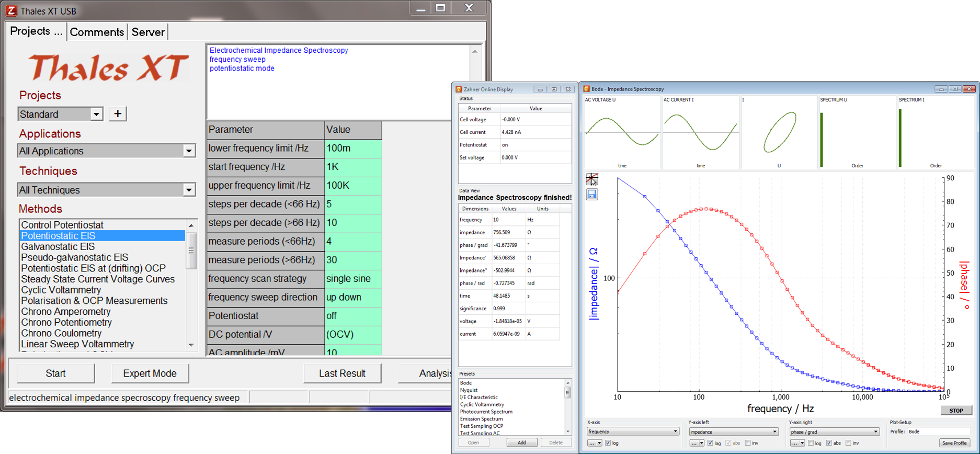Image resolution: width=980 pixels, height=454 pixels.
Task: Click the Presets list scrollbar thumb
Action: (568, 392)
